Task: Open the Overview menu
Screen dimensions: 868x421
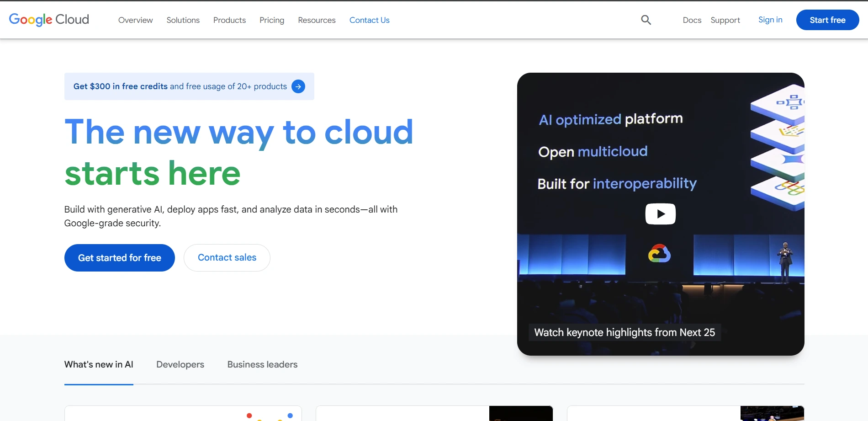Action: pos(135,20)
